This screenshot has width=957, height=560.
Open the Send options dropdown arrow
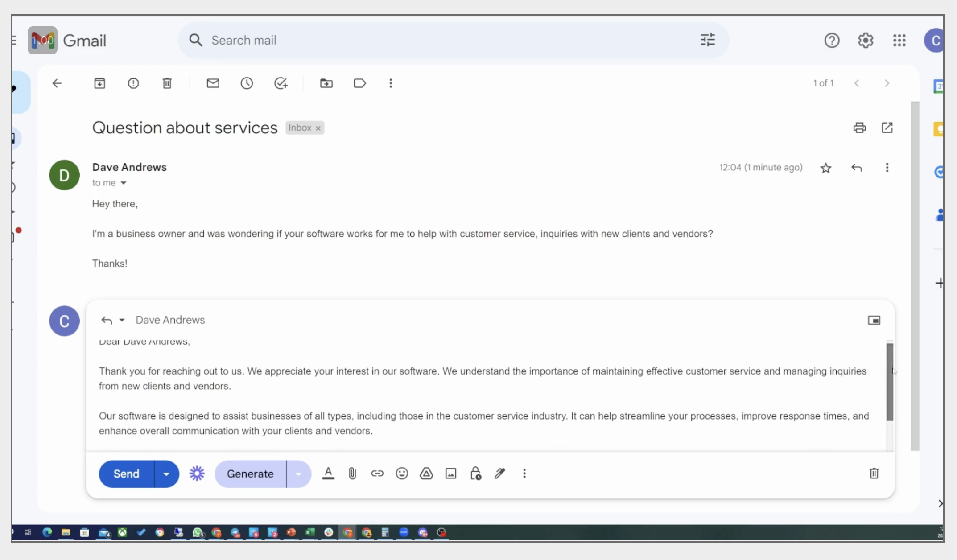click(x=166, y=474)
